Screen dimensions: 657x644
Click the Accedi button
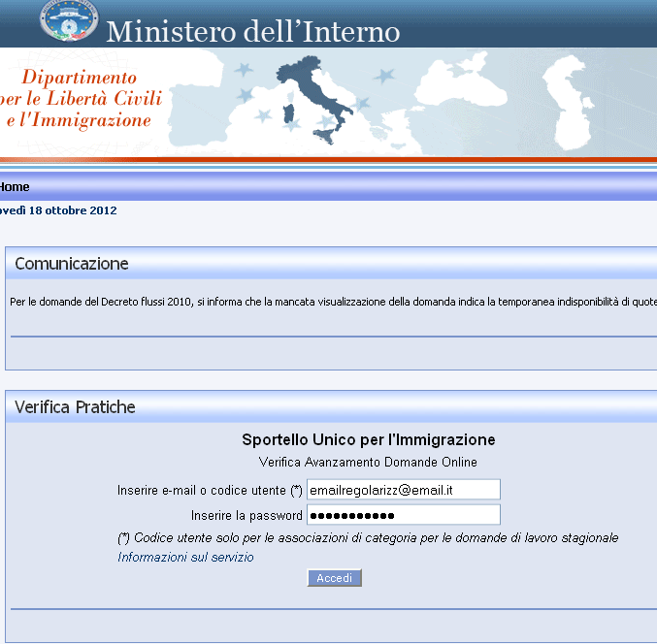pos(335,578)
